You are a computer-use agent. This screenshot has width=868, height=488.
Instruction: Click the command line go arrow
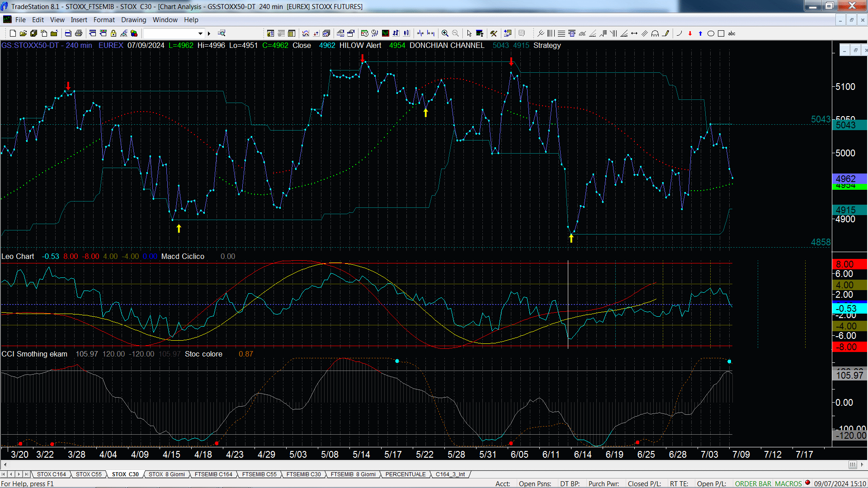click(209, 33)
